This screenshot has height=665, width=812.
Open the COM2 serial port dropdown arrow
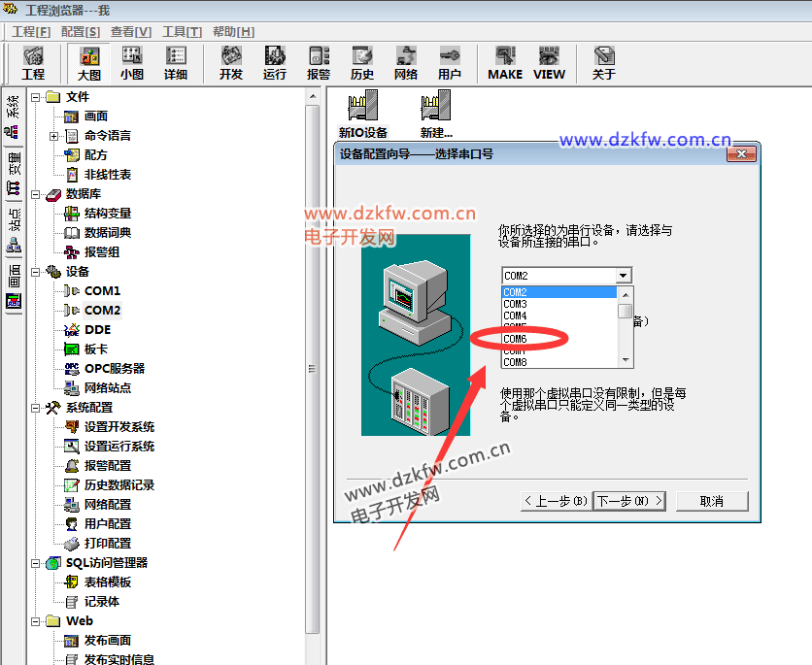pyautogui.click(x=624, y=276)
